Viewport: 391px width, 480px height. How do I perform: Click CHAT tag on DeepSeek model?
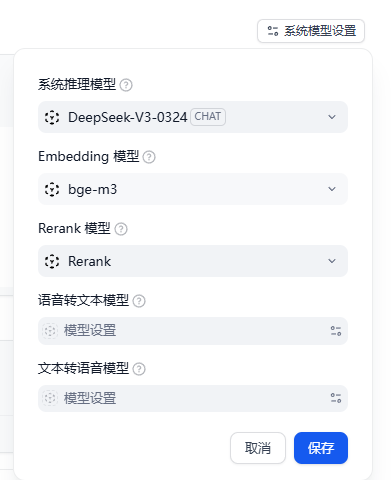(x=208, y=117)
